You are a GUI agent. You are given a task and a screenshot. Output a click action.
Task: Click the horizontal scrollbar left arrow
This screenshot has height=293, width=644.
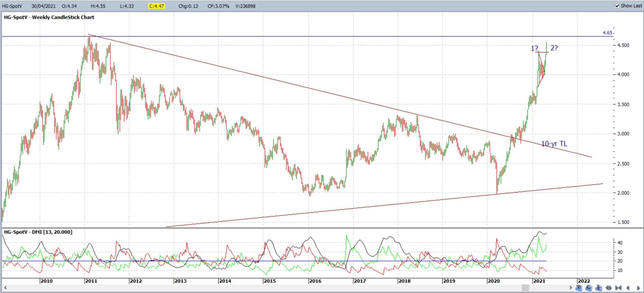(5, 288)
